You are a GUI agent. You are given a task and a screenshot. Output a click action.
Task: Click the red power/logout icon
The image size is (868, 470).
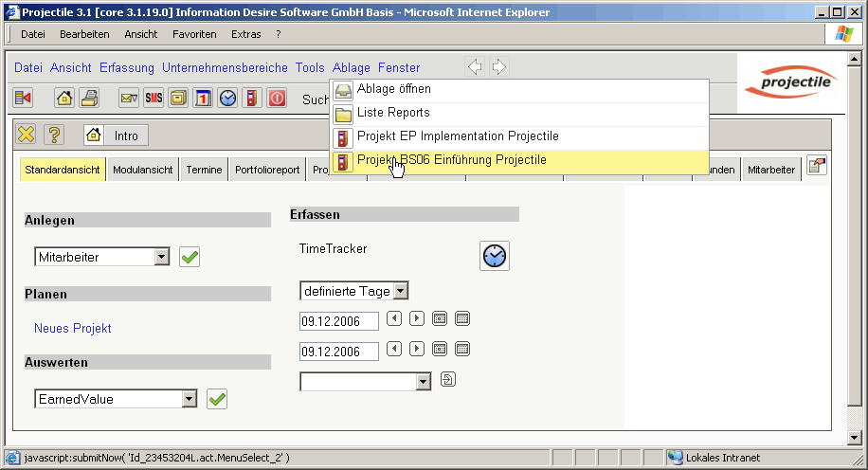coord(277,98)
